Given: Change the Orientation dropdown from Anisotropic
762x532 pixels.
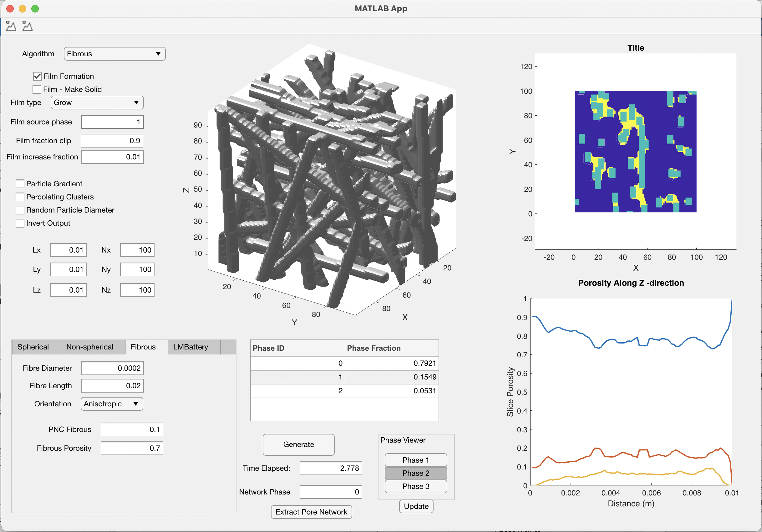Looking at the screenshot, I should [x=111, y=404].
